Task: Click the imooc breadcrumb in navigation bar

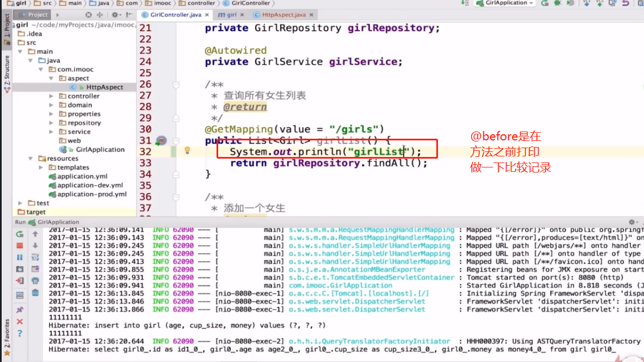Action: pyautogui.click(x=157, y=3)
